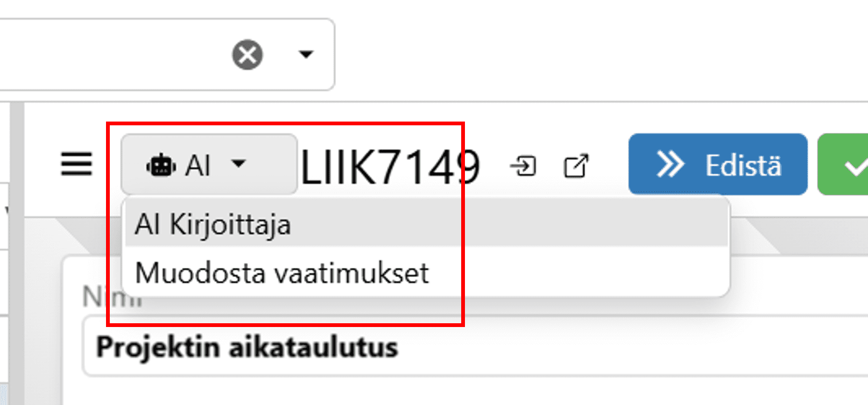Focus the Projektin aikataulutus name field
This screenshot has height=405, width=868.
tap(431, 347)
